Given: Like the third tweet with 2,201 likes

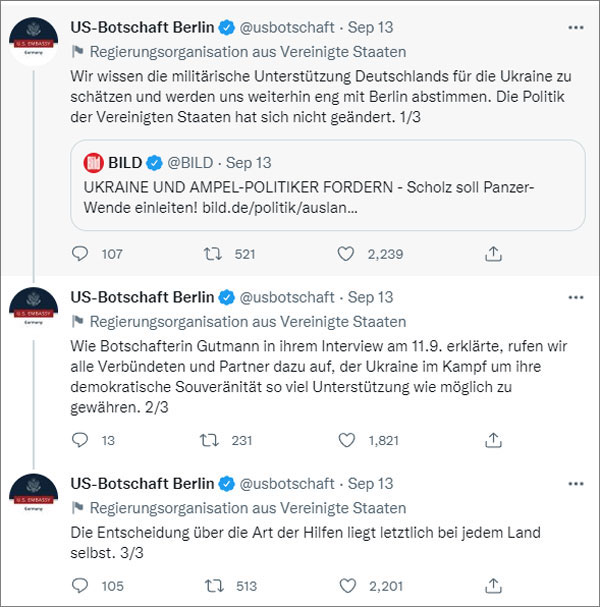Looking at the screenshot, I should (x=346, y=585).
